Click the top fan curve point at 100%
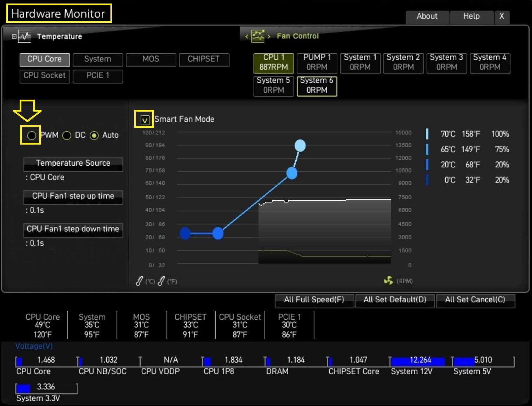 coord(300,145)
